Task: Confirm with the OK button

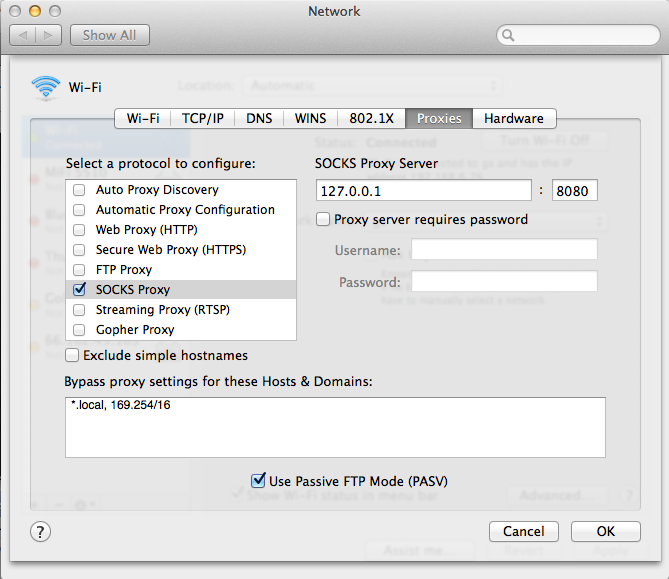Action: pyautogui.click(x=605, y=531)
